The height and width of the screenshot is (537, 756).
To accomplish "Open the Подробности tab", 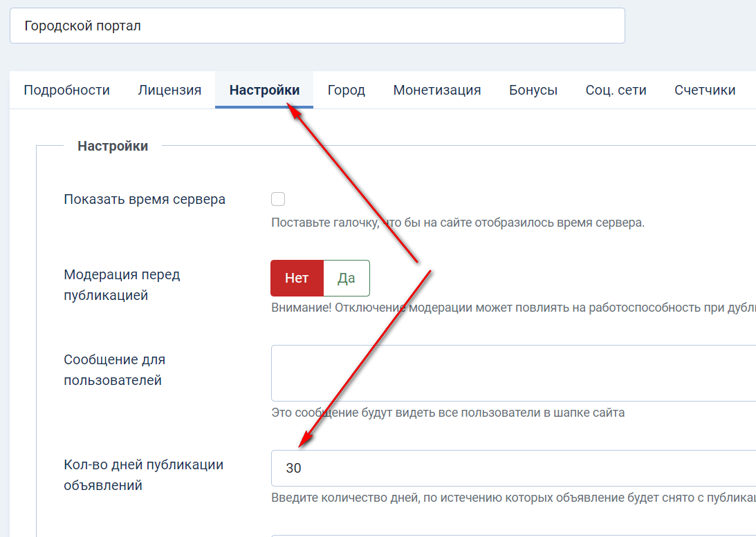I will click(x=66, y=90).
